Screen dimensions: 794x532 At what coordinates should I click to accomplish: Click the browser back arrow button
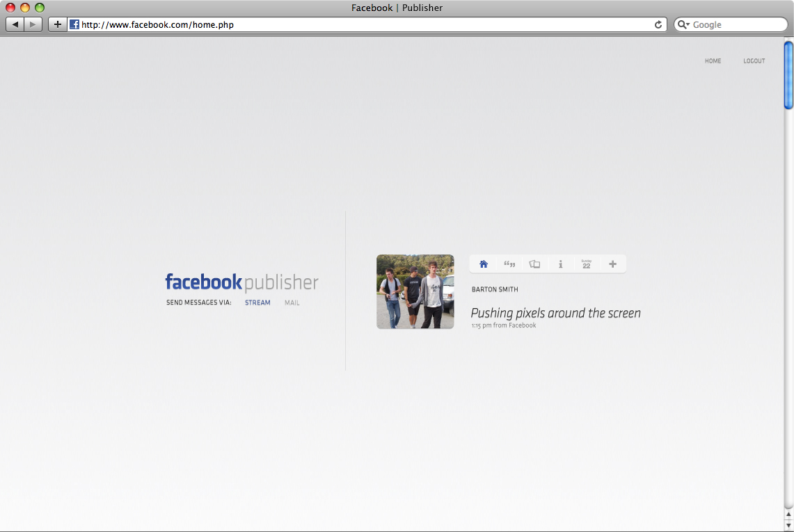coord(15,24)
